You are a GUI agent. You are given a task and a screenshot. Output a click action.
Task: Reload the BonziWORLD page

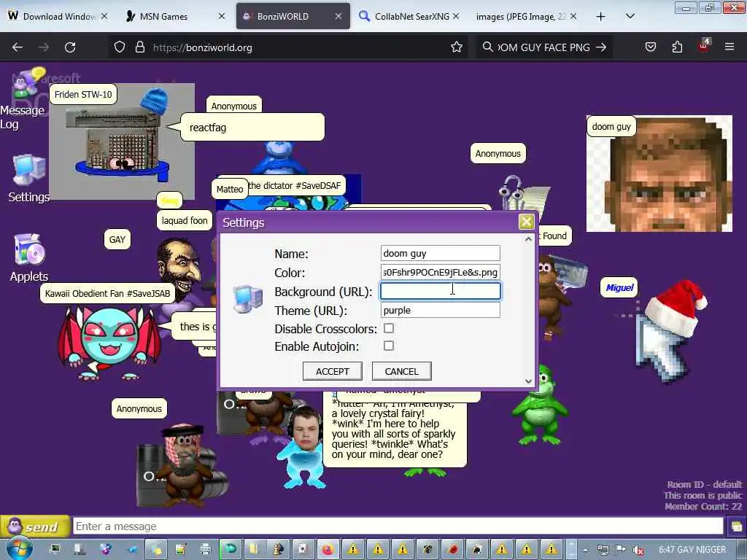tap(70, 47)
